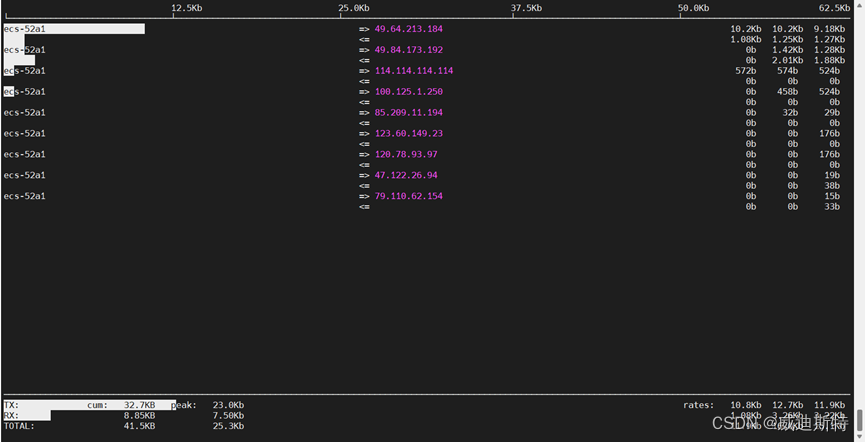Click ecs-52a1 host in the 47.122.26.94 row
The height and width of the screenshot is (442, 865).
point(25,175)
